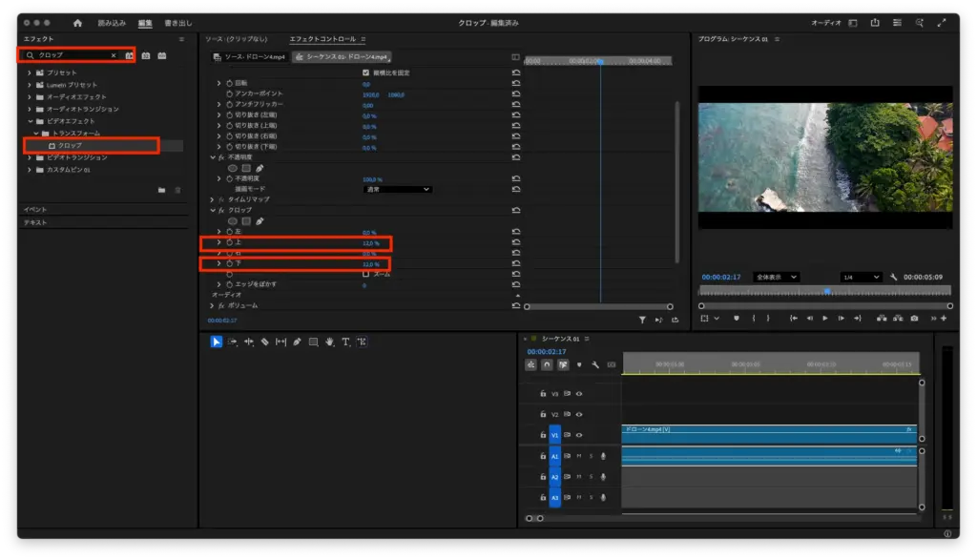Select the Razor tool in the toolbar
Viewport: 977px width, 560px height.
[x=264, y=342]
